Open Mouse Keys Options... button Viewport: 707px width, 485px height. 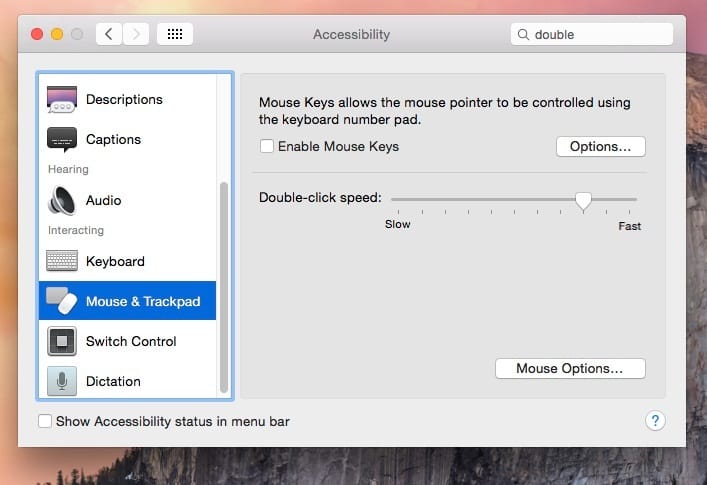[601, 146]
